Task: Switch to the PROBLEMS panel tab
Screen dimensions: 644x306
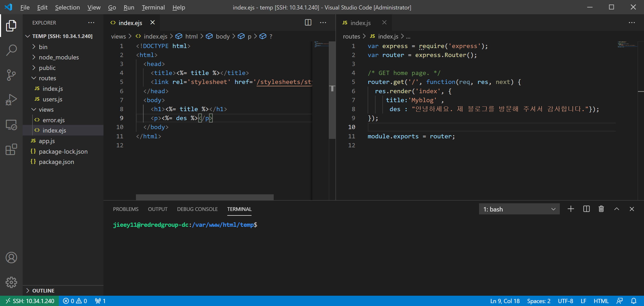Action: [126, 209]
